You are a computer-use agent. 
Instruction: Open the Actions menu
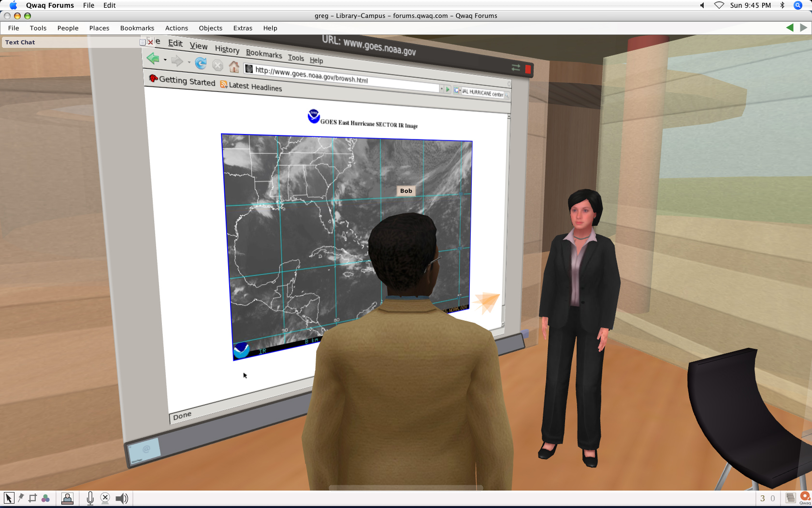click(176, 28)
